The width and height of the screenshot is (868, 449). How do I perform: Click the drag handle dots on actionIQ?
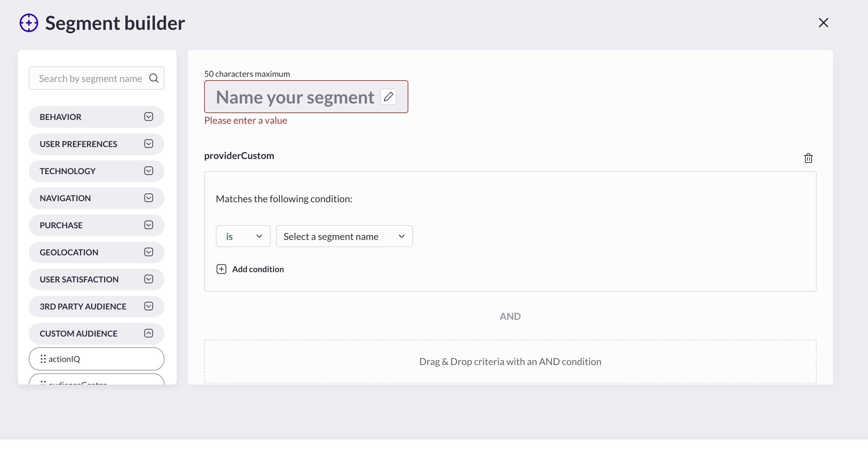(x=43, y=359)
